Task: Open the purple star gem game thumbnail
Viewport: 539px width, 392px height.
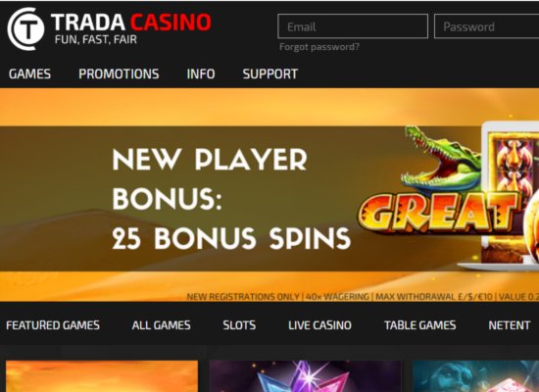Action: click(x=305, y=376)
